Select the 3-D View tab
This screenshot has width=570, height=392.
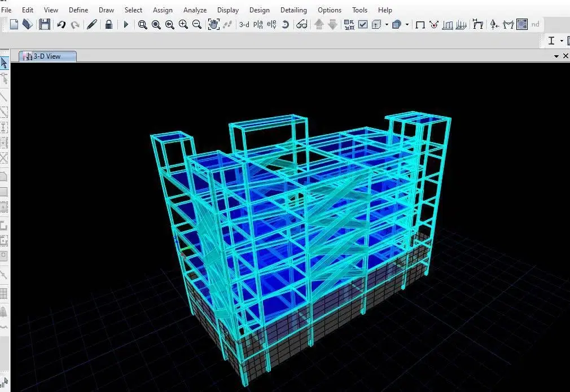tap(47, 56)
